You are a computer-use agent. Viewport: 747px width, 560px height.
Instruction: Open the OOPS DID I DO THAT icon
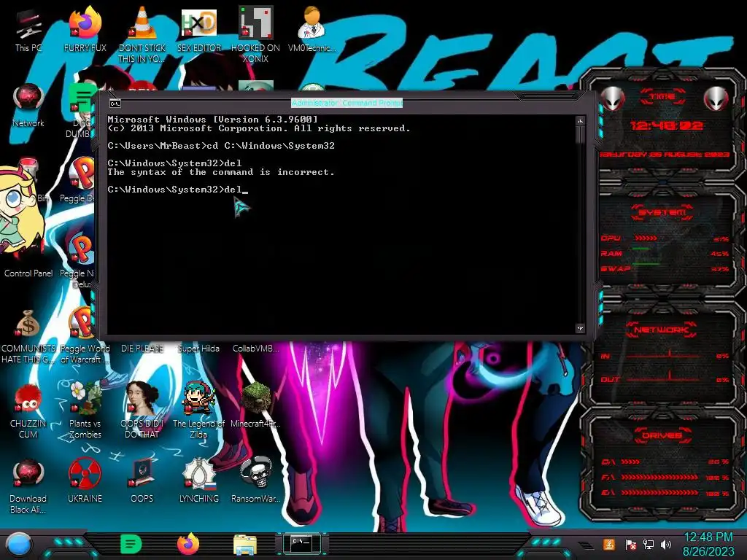142,411
